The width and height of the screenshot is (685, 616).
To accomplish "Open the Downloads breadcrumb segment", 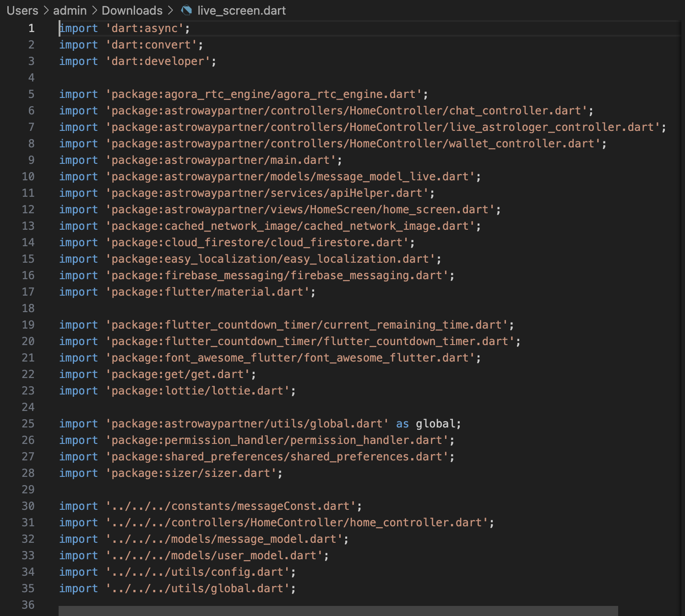I will 132,10.
